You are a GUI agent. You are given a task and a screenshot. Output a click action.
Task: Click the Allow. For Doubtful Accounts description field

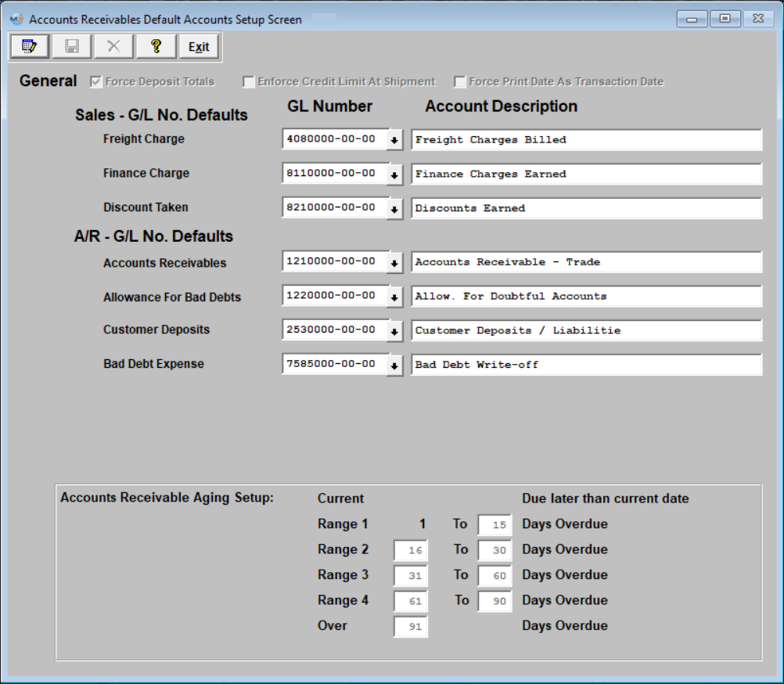click(x=587, y=296)
